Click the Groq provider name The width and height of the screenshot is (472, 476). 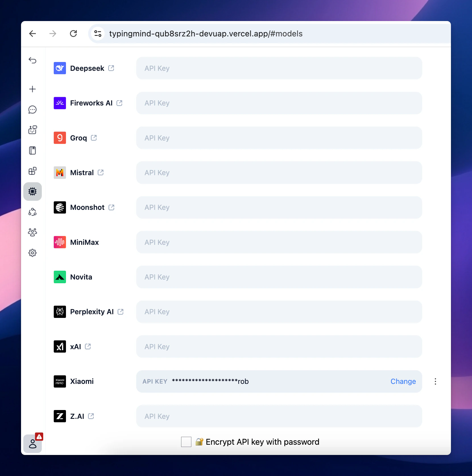click(78, 138)
